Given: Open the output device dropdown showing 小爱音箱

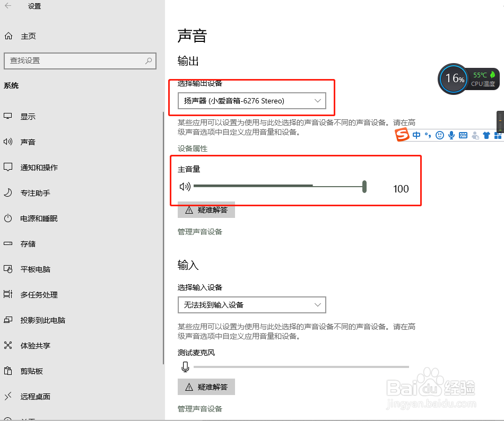Looking at the screenshot, I should click(x=251, y=101).
